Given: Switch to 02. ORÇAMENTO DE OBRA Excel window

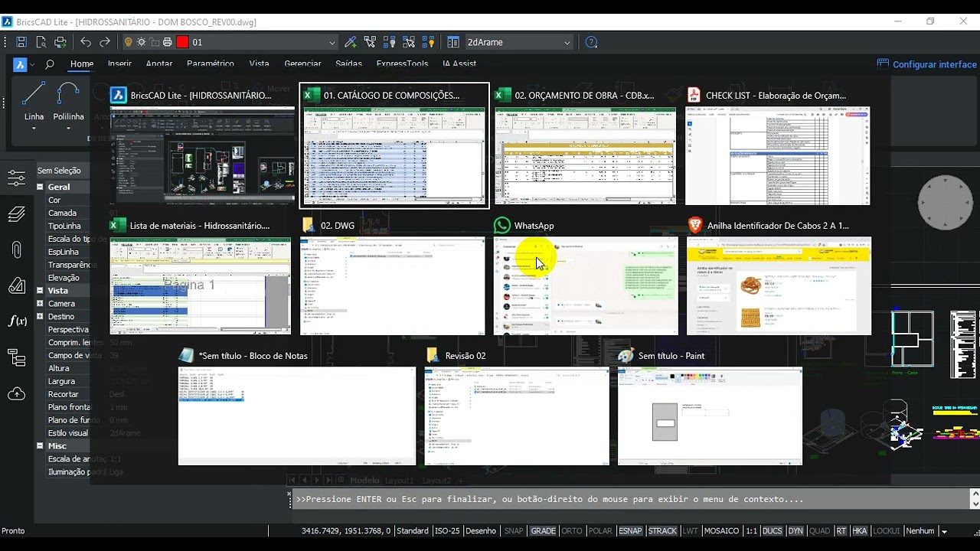Looking at the screenshot, I should click(586, 145).
